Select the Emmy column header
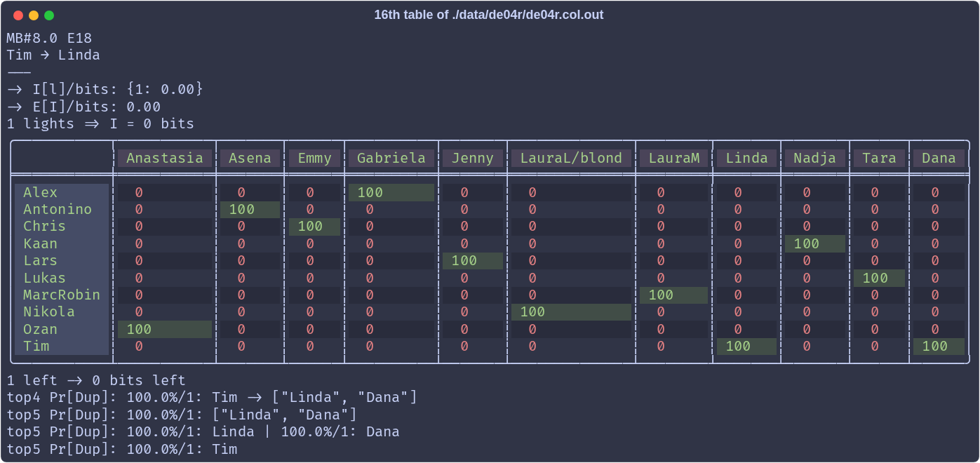This screenshot has height=463, width=980. (314, 158)
